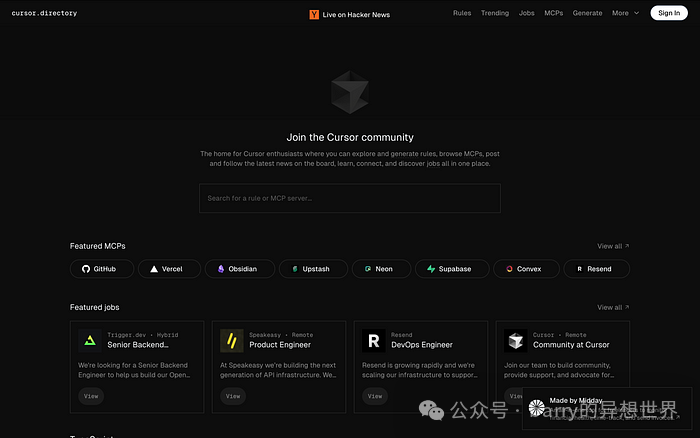Image resolution: width=700 pixels, height=438 pixels.
Task: View the Trigger.dev Senior Backend job
Action: [x=91, y=396]
